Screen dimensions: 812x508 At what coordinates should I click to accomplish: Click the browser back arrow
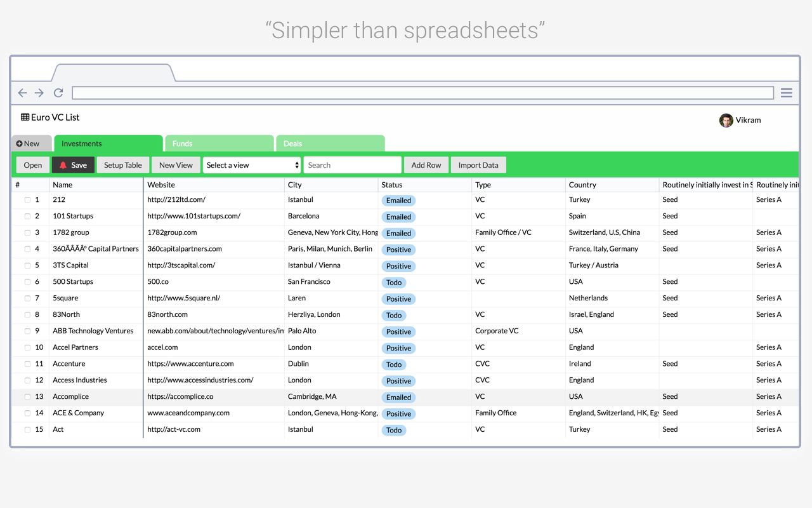point(23,93)
